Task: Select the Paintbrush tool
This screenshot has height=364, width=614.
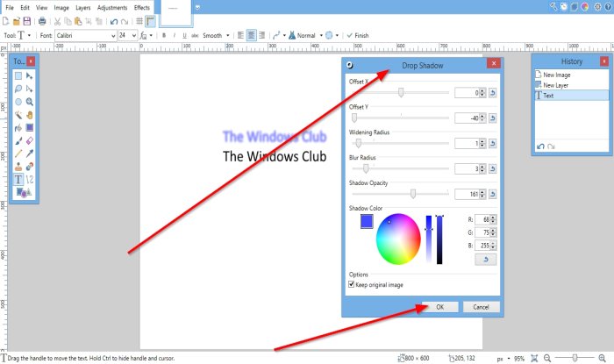Action: (x=18, y=140)
